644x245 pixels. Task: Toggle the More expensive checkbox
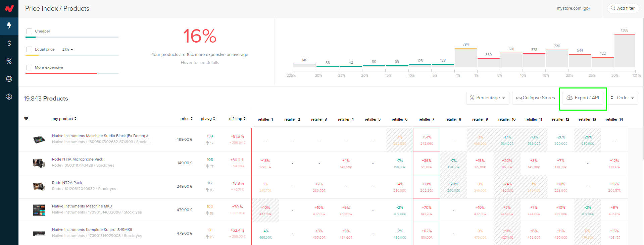[30, 67]
